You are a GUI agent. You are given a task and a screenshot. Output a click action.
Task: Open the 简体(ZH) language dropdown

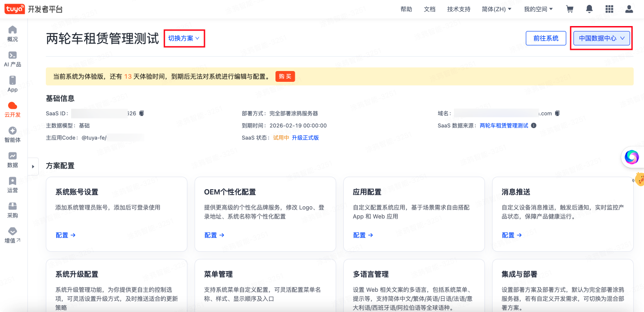[496, 9]
